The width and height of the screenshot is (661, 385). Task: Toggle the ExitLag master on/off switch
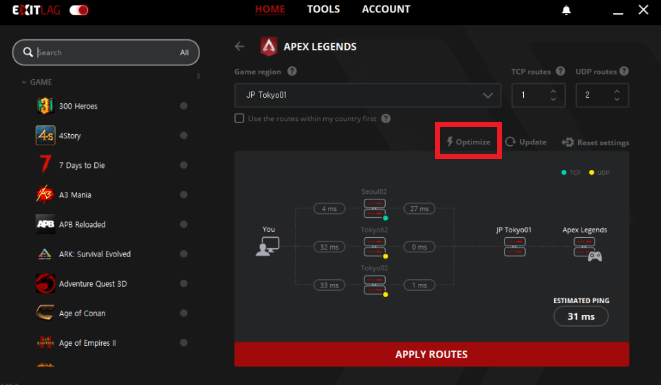tap(79, 10)
